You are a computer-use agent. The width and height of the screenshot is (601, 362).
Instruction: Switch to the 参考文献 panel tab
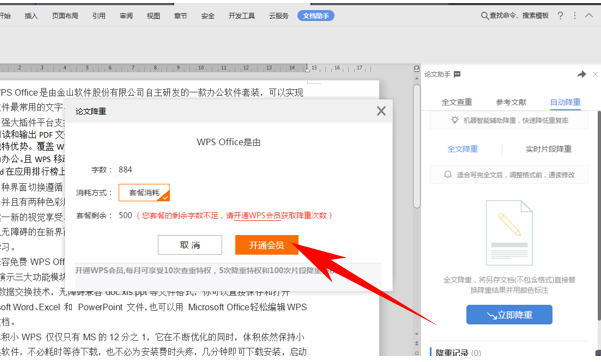coord(511,102)
